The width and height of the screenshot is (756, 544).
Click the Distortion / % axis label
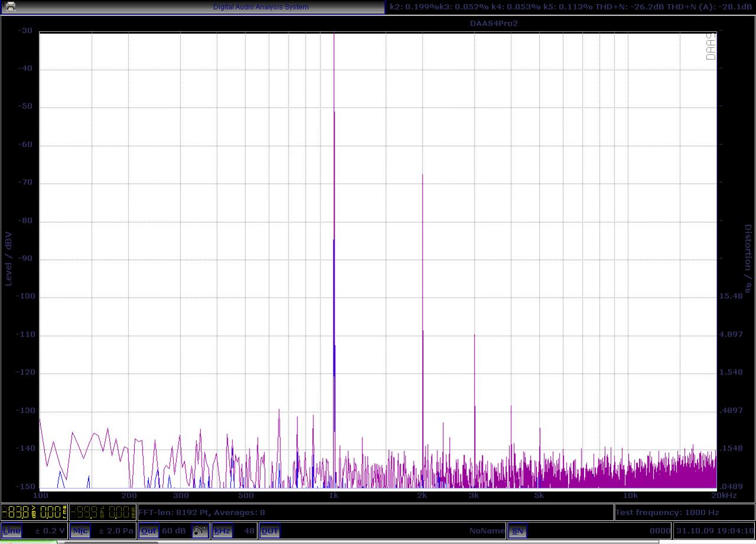click(748, 259)
